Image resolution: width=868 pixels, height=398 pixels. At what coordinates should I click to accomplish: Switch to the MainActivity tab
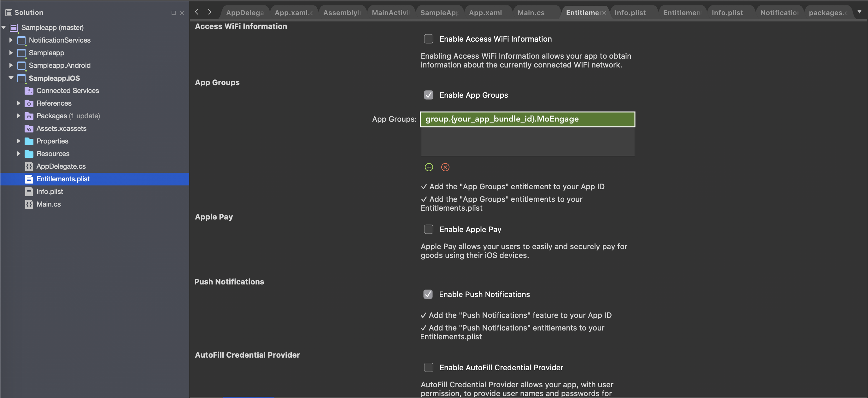tap(390, 13)
